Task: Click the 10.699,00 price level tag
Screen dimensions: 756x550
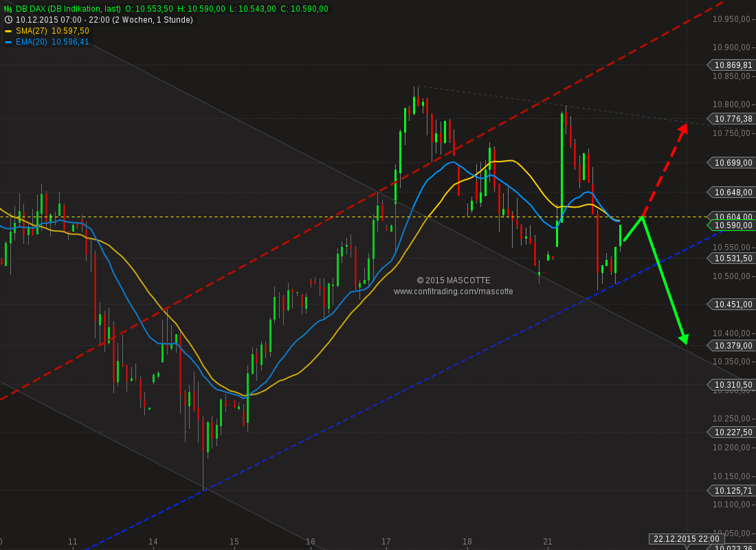Action: (731, 162)
